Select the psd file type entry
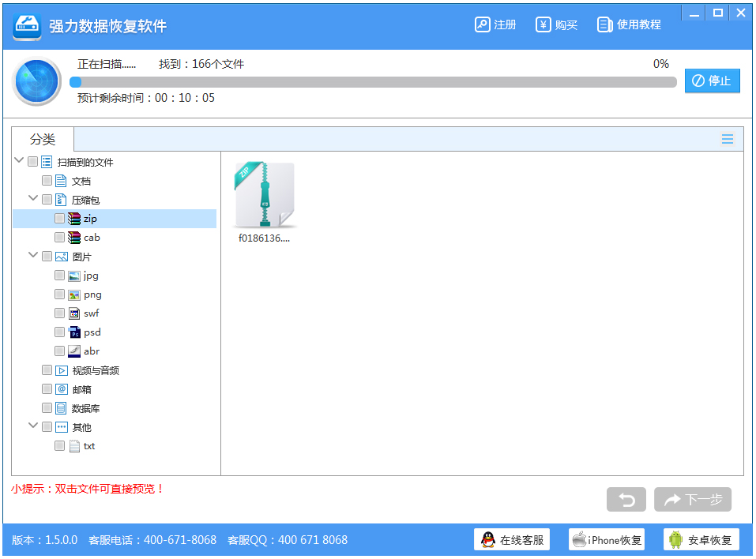 click(90, 332)
